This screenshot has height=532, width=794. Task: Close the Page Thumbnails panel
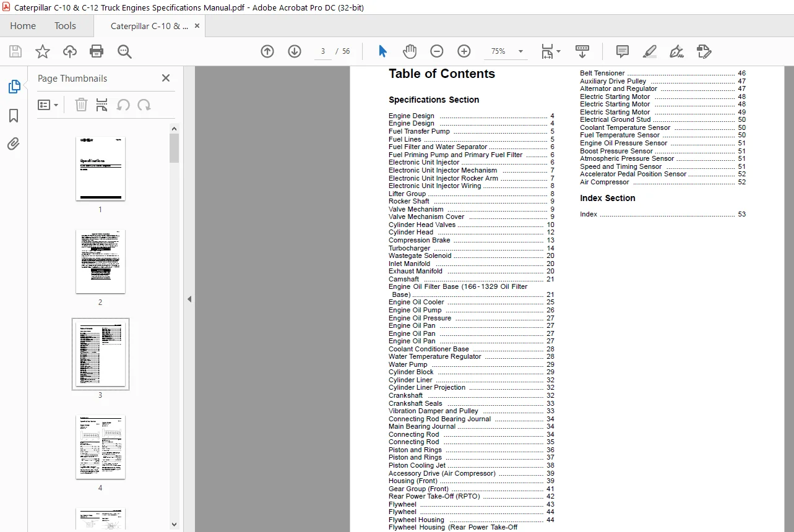point(166,78)
